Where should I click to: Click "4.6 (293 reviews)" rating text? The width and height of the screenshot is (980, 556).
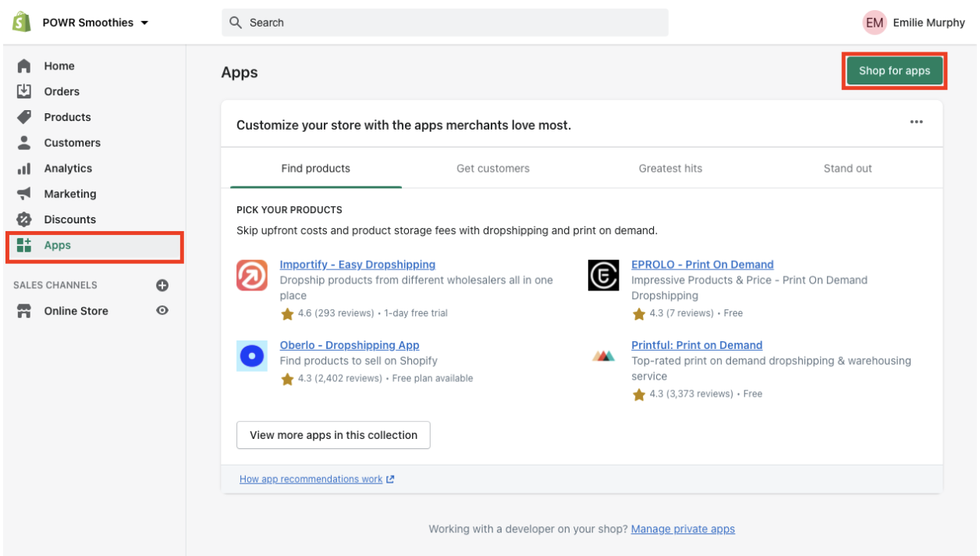336,313
